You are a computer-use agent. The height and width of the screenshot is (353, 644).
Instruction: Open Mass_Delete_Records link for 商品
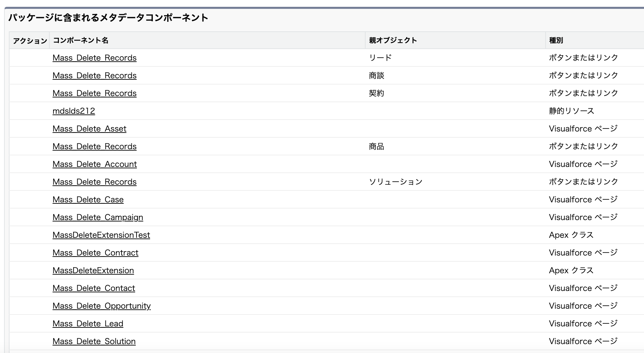point(95,147)
